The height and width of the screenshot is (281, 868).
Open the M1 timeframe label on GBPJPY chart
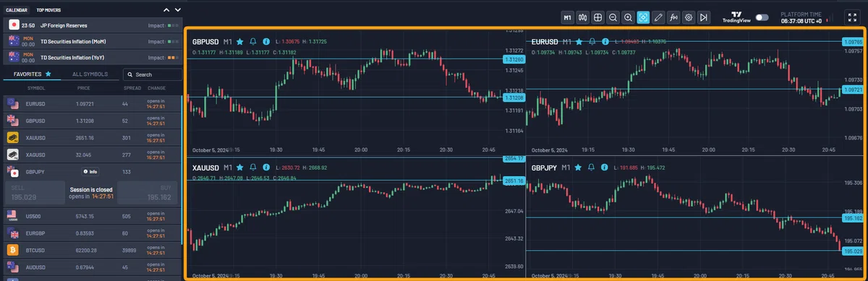coord(566,167)
